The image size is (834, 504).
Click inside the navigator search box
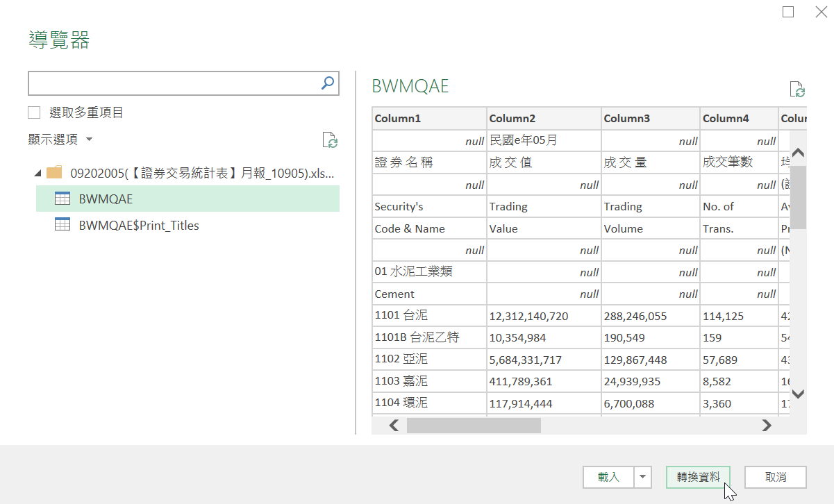tap(174, 83)
